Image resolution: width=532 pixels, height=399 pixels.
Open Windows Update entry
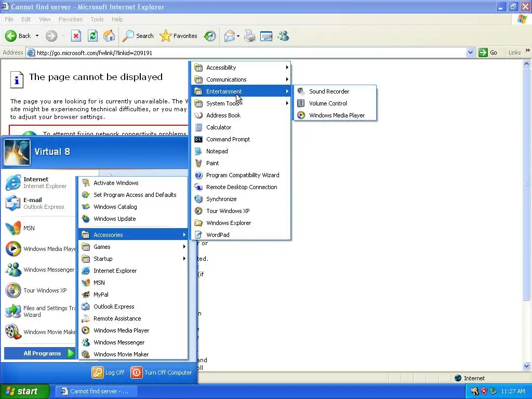pyautogui.click(x=133, y=219)
